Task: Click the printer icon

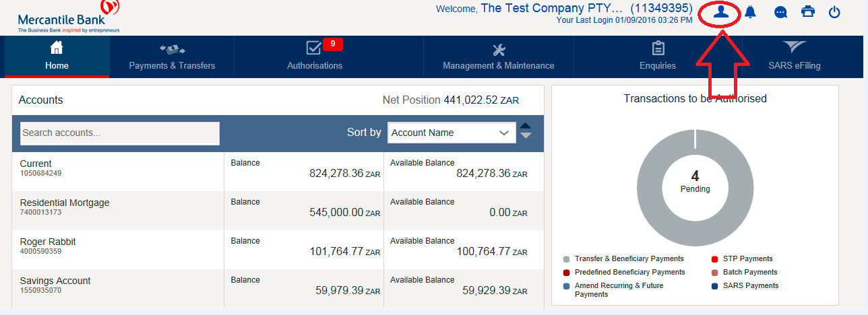Action: coord(807,12)
